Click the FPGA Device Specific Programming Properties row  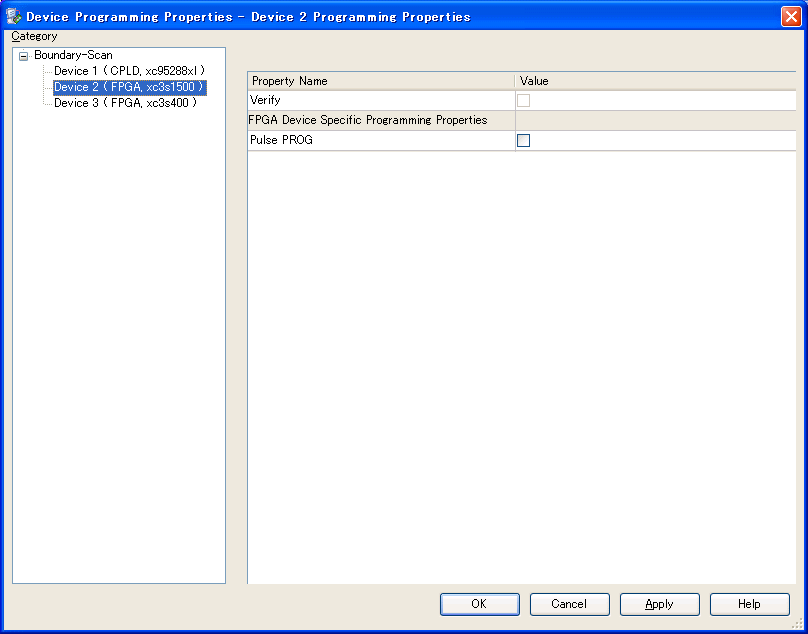point(368,120)
